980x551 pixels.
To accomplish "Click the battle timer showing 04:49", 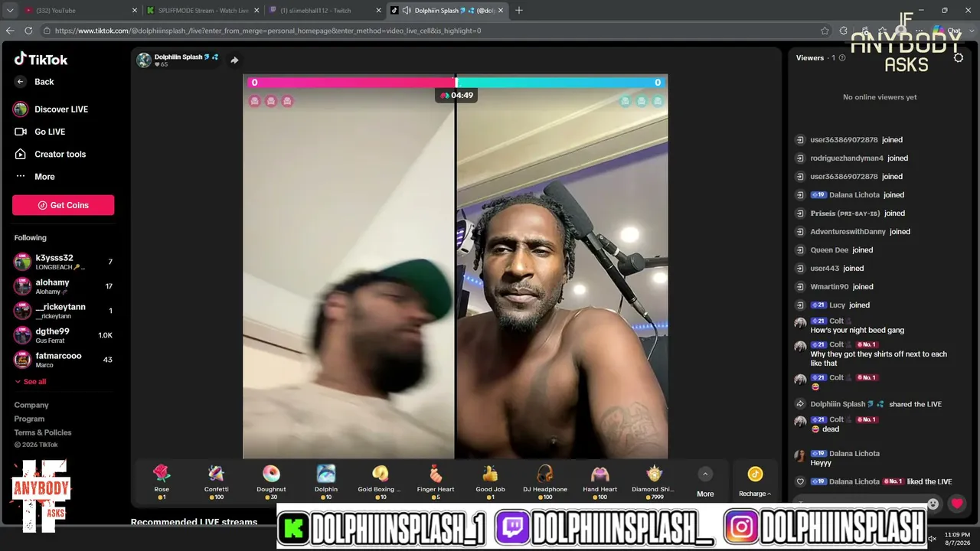I will (456, 96).
